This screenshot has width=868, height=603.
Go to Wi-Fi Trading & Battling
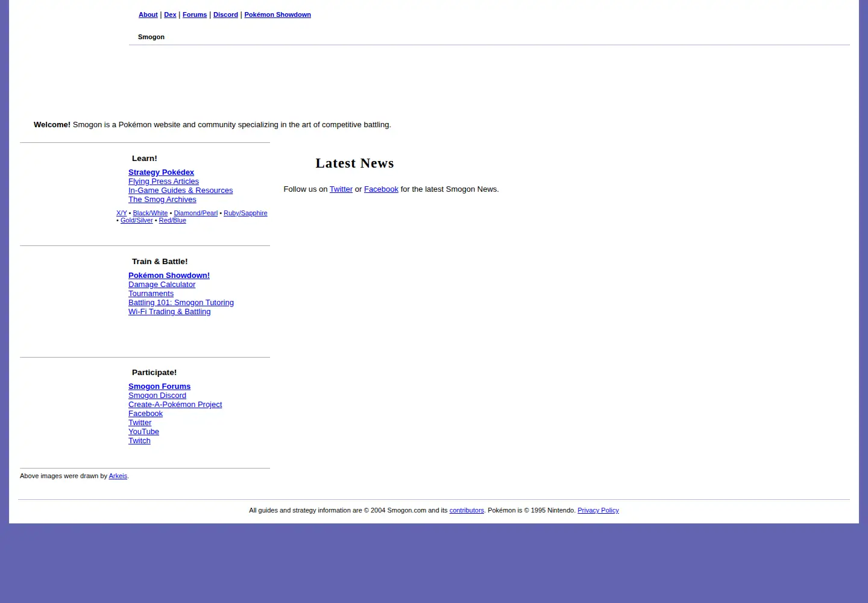(x=169, y=312)
